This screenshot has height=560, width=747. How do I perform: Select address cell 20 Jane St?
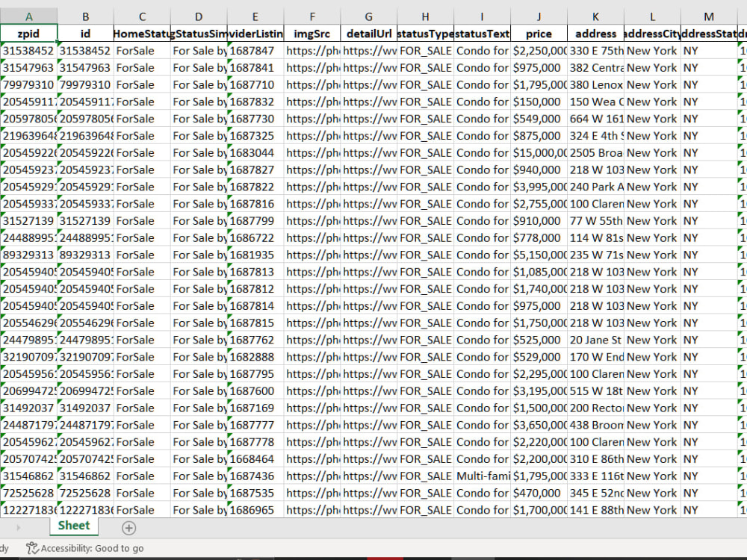point(595,340)
